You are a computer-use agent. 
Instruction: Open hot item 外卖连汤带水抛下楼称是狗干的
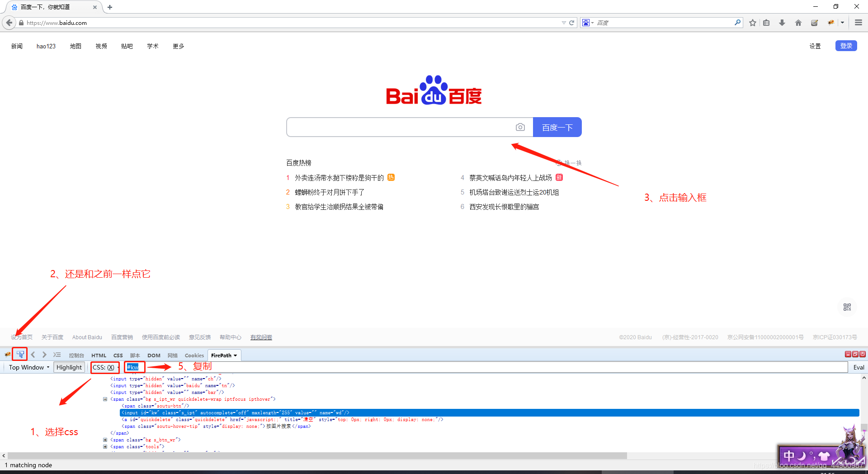pos(339,178)
